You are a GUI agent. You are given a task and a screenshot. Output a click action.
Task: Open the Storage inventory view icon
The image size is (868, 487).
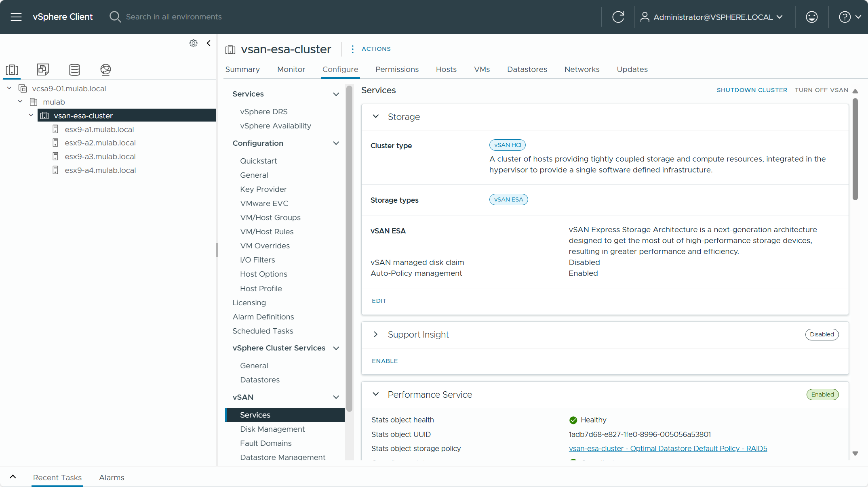(74, 69)
